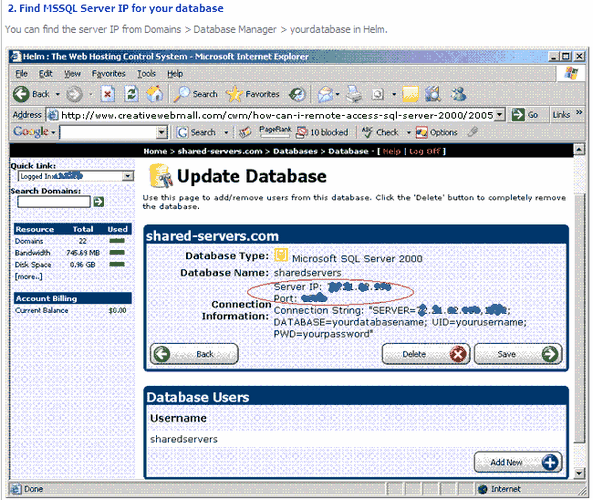The width and height of the screenshot is (593, 500).
Task: Open Google toolbar Options
Action: (x=437, y=132)
